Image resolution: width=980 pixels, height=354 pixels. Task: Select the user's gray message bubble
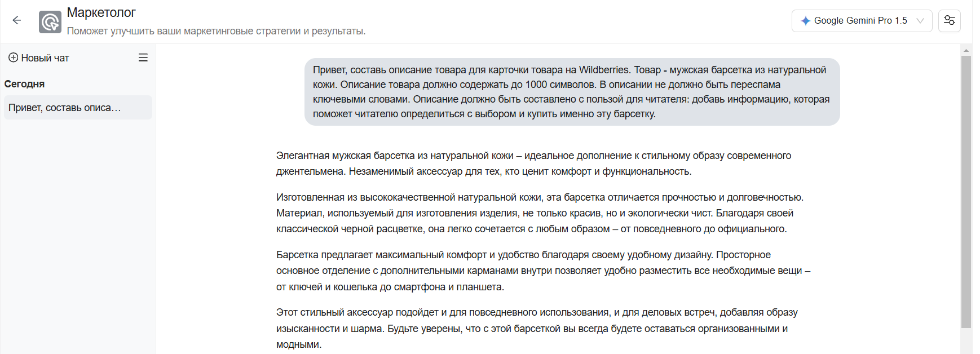(571, 92)
